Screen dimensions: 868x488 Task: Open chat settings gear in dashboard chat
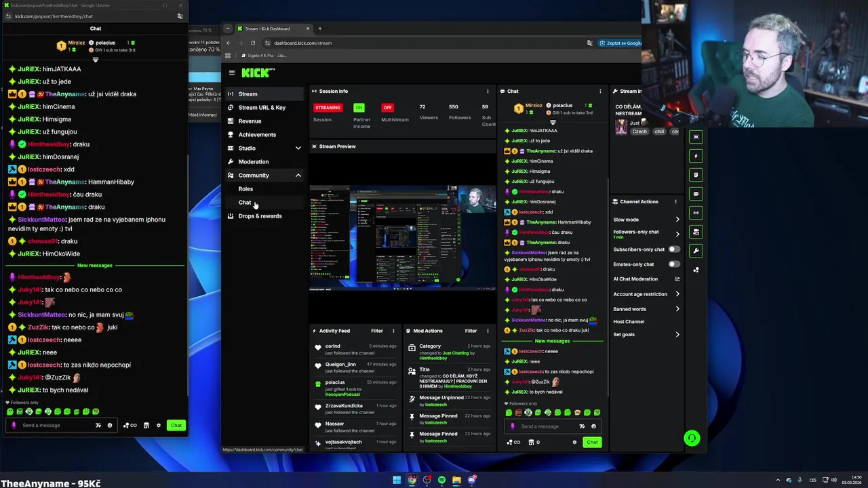[x=574, y=442]
